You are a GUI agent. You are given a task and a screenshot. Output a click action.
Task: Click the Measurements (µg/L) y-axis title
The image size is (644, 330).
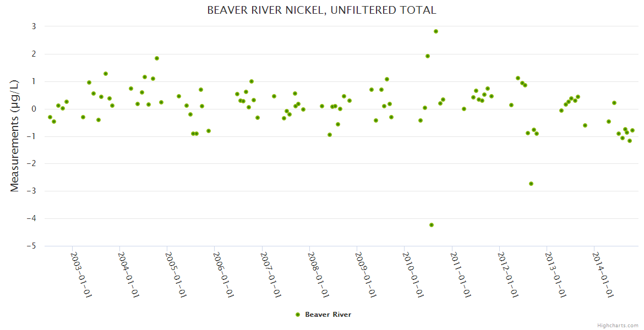tap(15, 135)
